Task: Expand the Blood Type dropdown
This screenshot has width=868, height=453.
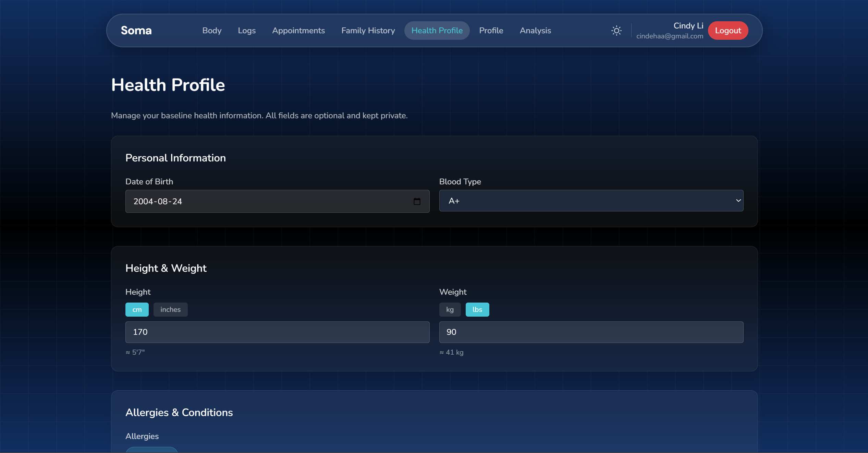Action: [x=591, y=201]
